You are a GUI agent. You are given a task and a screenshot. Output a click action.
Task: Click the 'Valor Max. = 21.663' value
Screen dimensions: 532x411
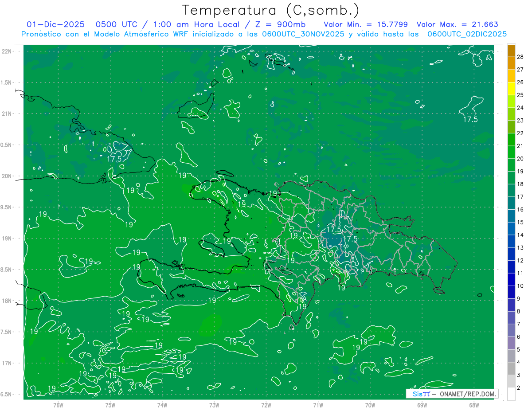point(458,24)
